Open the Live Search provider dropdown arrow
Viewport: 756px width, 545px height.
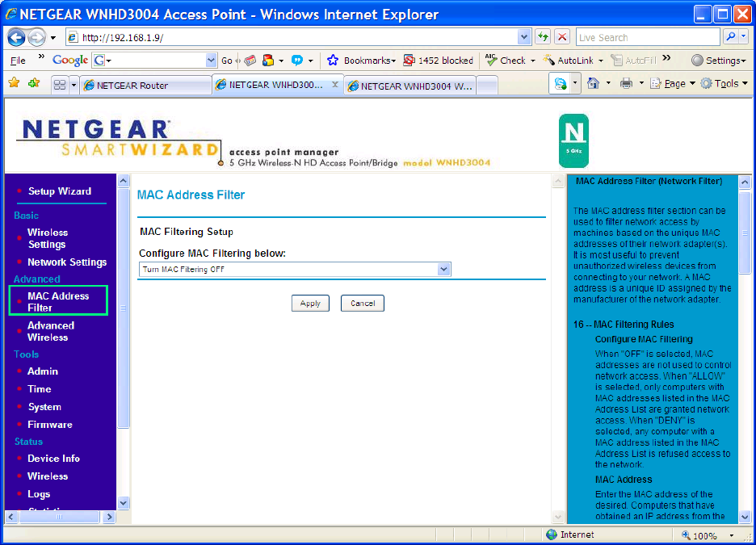[744, 36]
